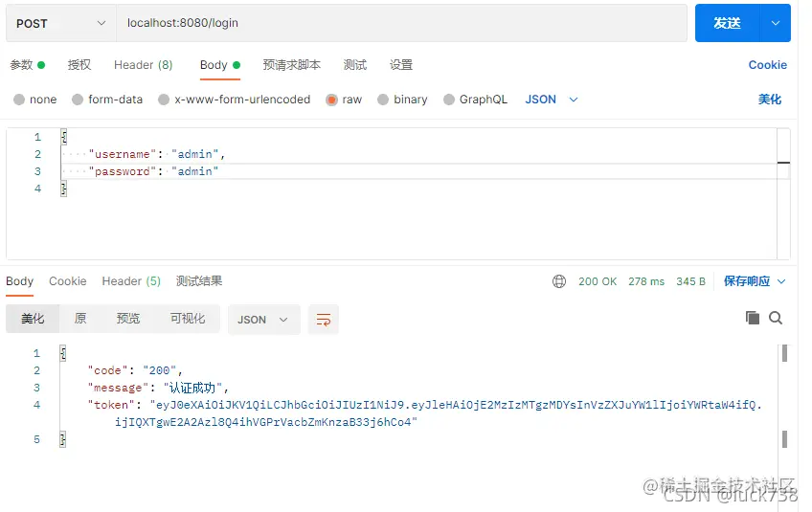Select the 可视化 visualize response view

[x=188, y=319]
